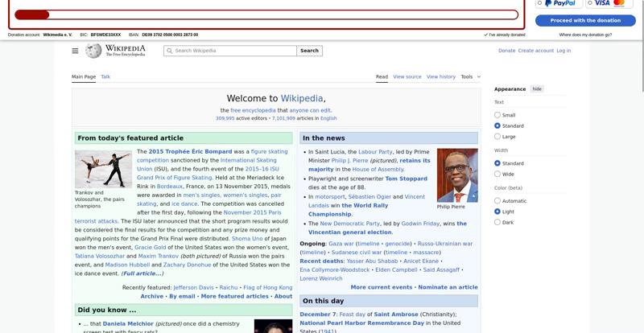This screenshot has height=333, width=644.
Task: Switch to the Talk tab
Action: [x=105, y=76]
